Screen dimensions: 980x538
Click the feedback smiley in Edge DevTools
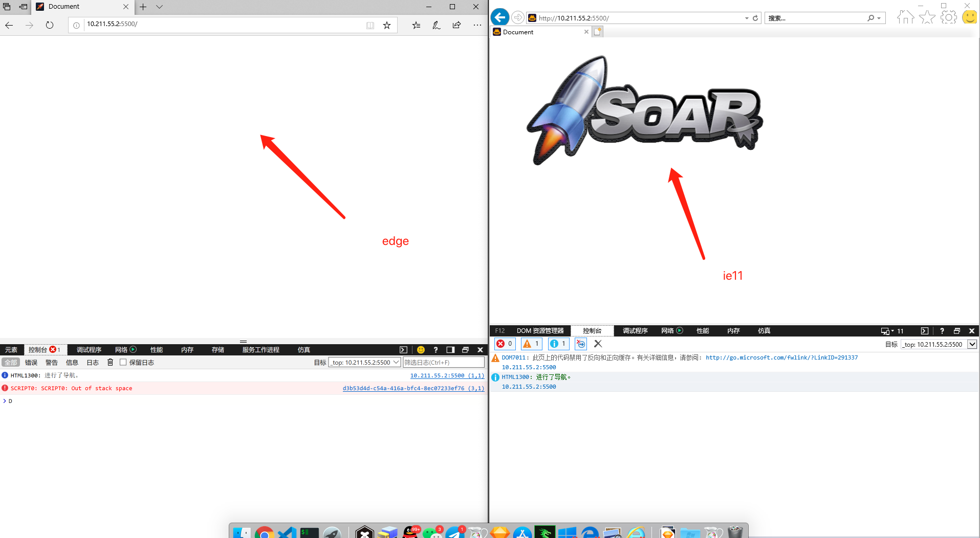420,349
